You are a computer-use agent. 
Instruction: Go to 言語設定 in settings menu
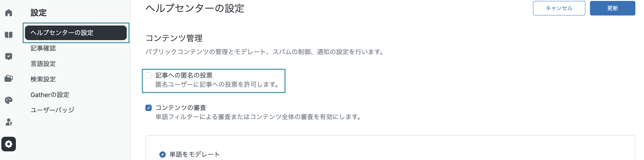coord(43,64)
